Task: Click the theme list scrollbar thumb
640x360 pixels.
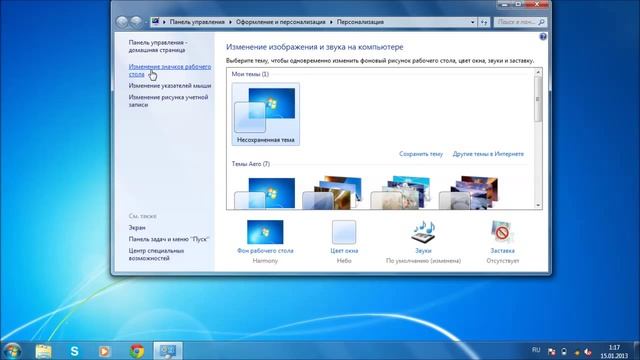Action: tap(538, 99)
